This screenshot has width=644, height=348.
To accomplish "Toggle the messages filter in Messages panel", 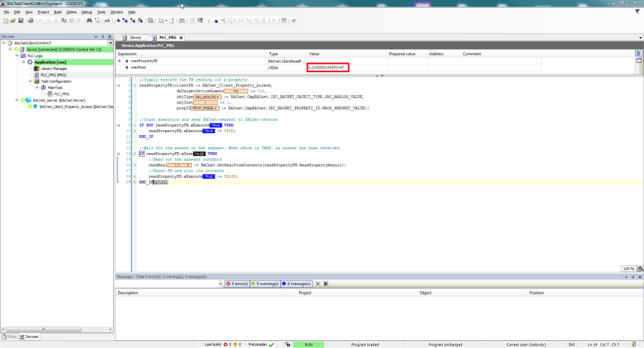I will [295, 284].
